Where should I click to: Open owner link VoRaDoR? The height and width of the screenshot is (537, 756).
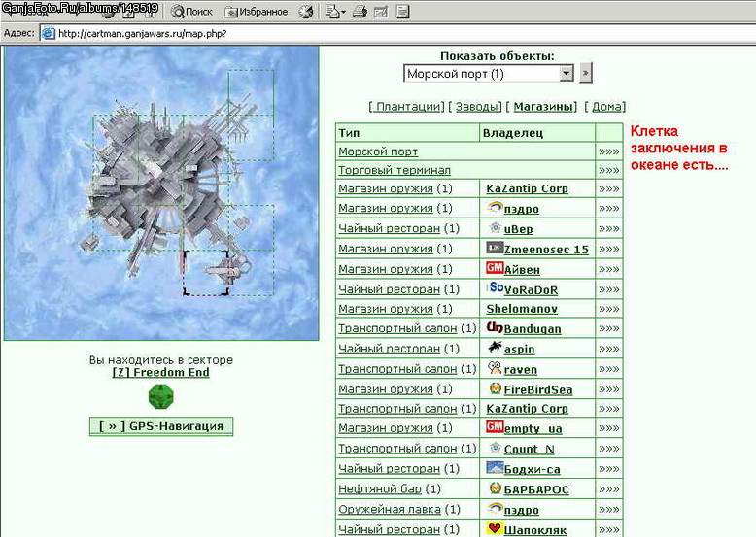click(531, 290)
